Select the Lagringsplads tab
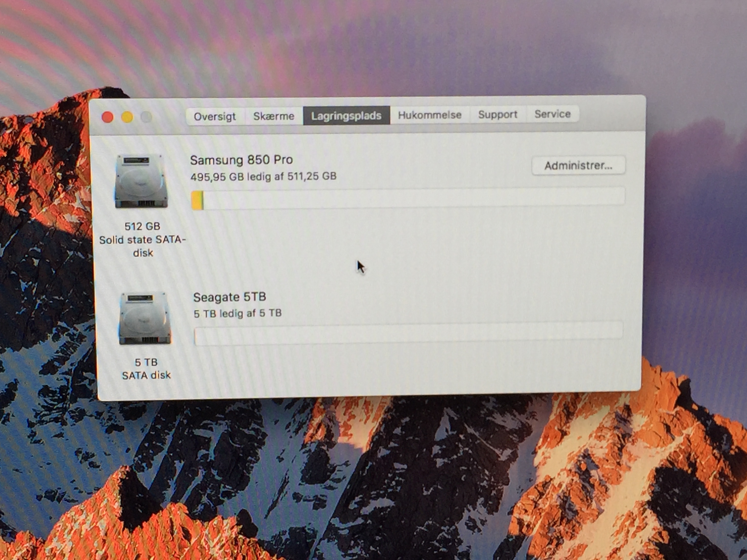Screen dimensions: 747x560 pos(346,116)
